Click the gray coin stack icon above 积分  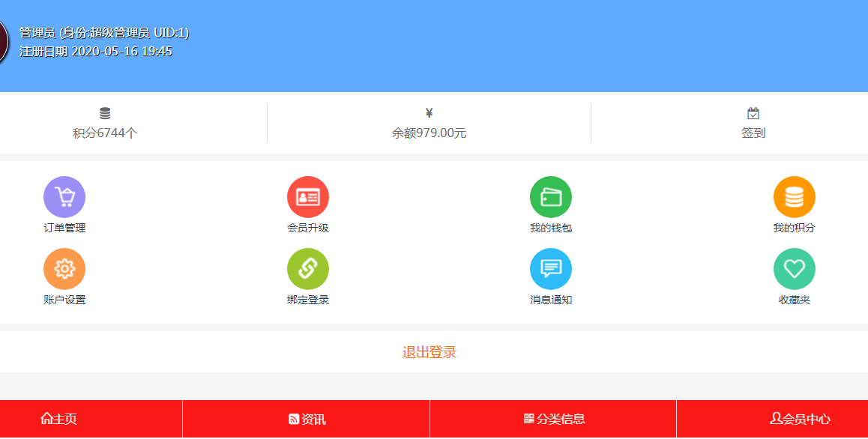105,113
